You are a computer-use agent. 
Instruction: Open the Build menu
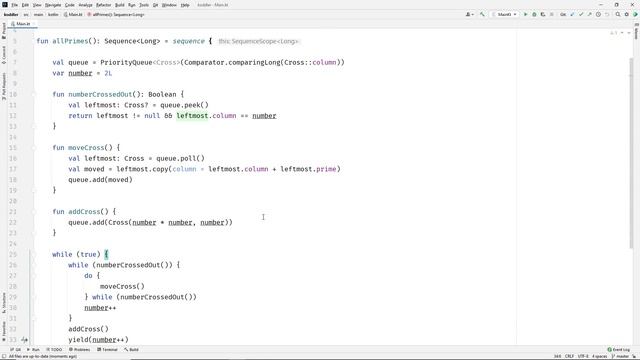click(x=120, y=5)
